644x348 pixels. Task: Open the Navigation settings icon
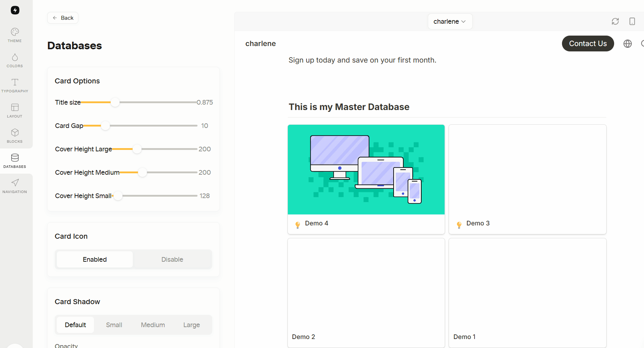coord(15,186)
